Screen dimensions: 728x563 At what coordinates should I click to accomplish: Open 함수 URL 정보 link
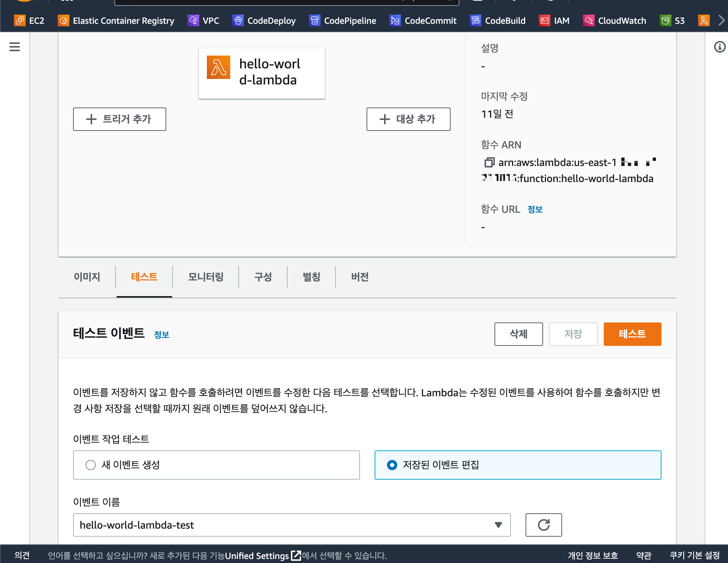pos(535,209)
